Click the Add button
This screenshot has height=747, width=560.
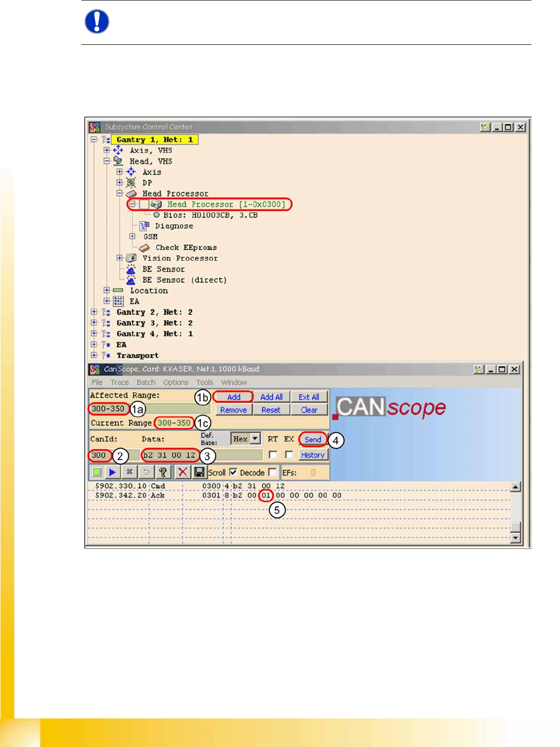tap(234, 397)
